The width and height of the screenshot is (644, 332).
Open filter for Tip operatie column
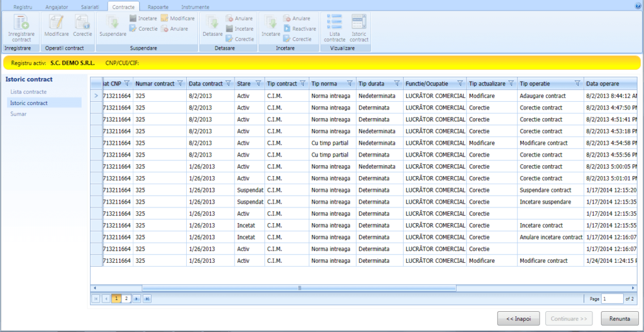pyautogui.click(x=577, y=84)
